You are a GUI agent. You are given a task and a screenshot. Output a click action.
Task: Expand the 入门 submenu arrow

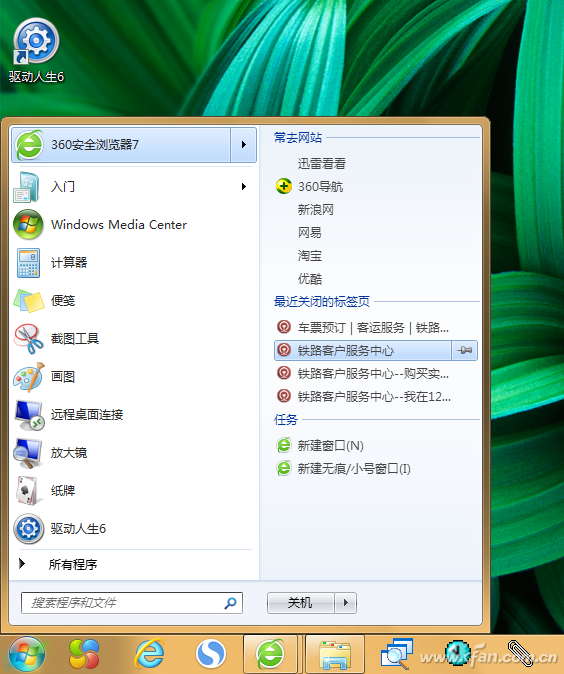tap(244, 187)
